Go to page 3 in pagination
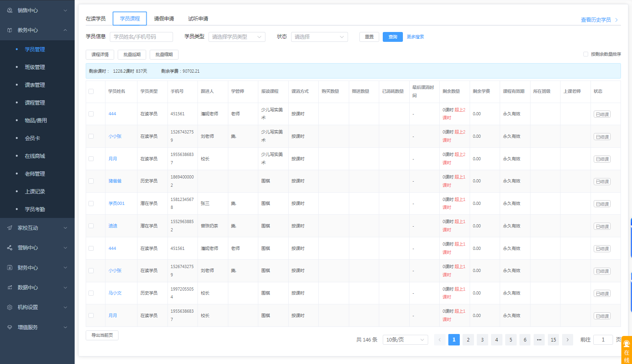This screenshot has width=632, height=364. [x=482, y=340]
